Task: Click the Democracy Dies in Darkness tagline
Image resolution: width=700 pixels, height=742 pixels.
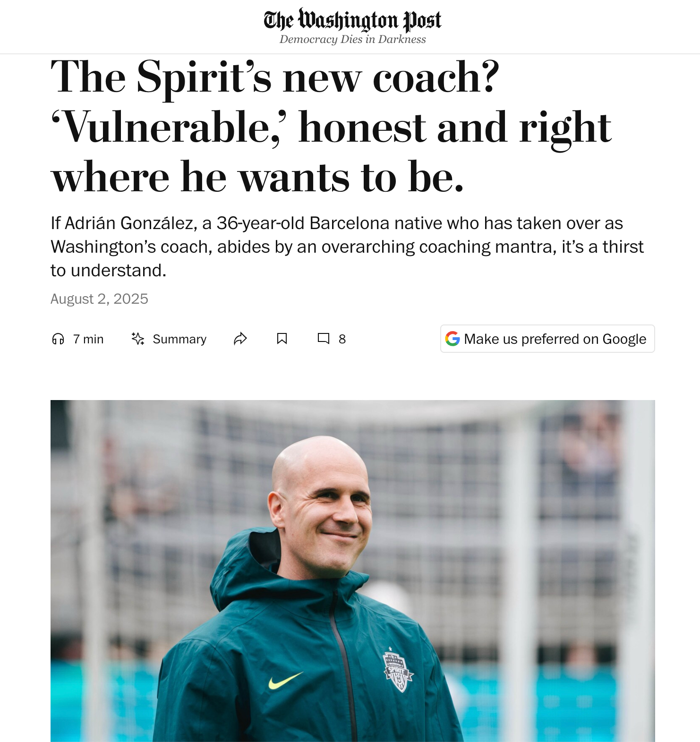Action: (x=352, y=39)
